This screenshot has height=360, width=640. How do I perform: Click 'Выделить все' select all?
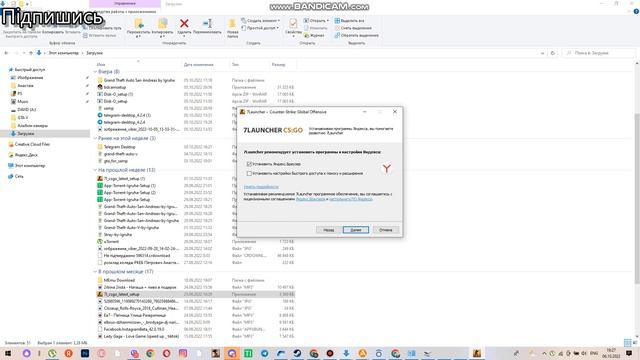[x=349, y=21]
